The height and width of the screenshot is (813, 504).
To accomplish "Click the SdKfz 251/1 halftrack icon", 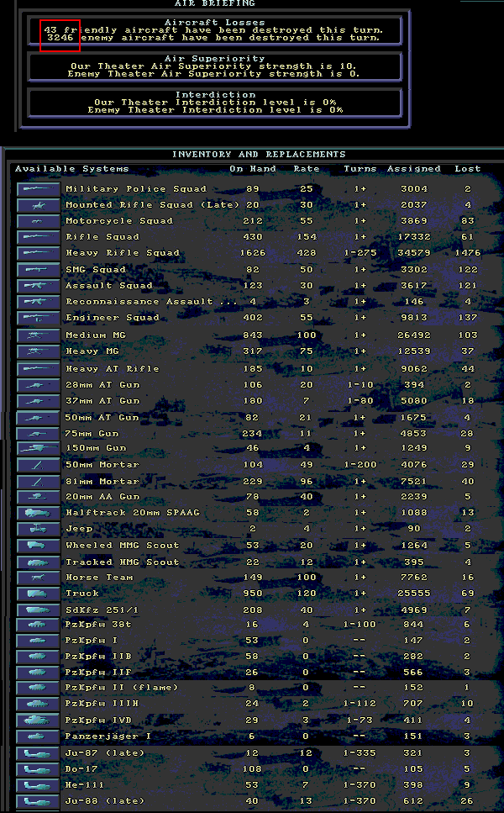I will click(39, 610).
